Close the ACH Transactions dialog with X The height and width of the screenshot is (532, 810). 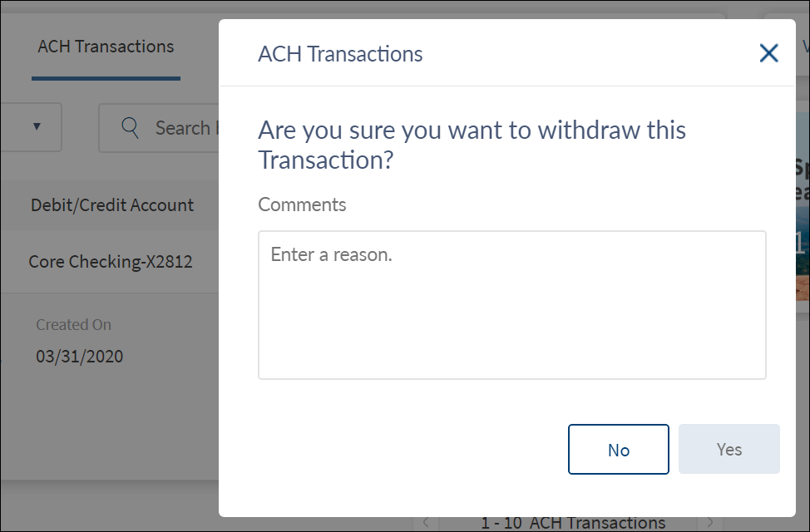tap(768, 54)
